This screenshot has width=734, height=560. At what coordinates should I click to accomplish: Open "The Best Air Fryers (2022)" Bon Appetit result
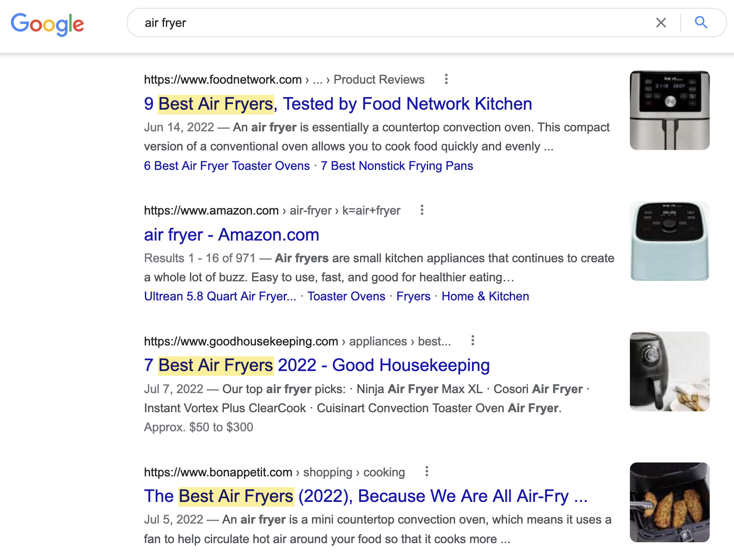[x=366, y=496]
